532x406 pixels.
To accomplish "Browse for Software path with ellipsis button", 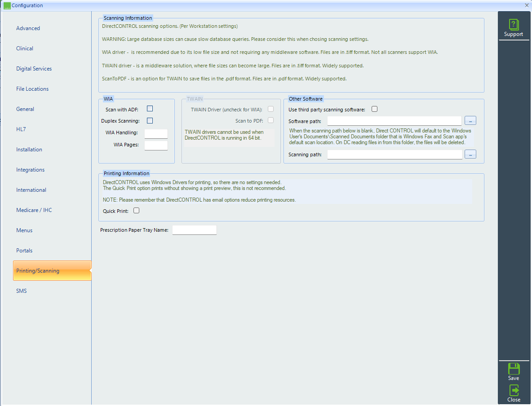I will coord(470,121).
